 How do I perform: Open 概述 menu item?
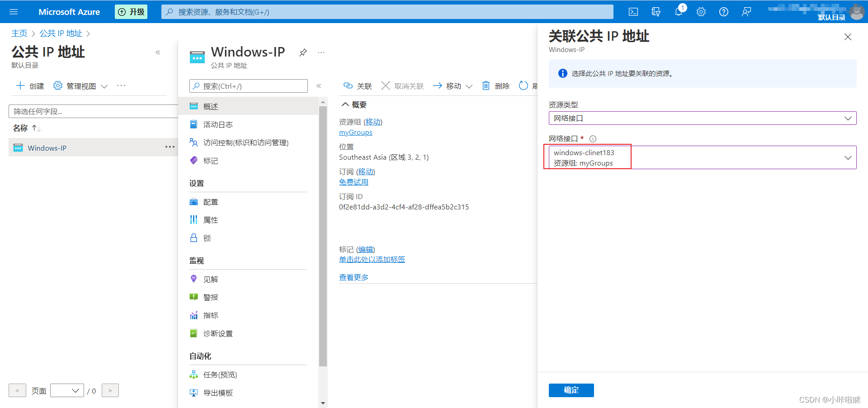(x=249, y=106)
